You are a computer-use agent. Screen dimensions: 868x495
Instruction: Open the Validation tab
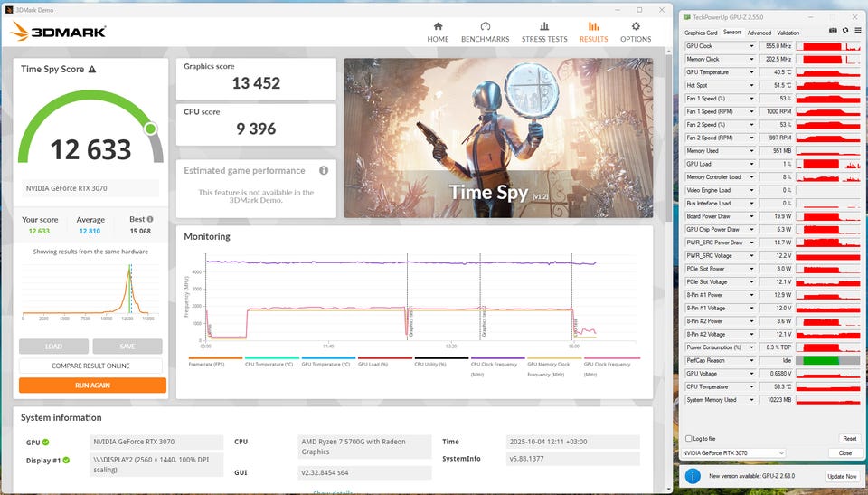tap(788, 33)
